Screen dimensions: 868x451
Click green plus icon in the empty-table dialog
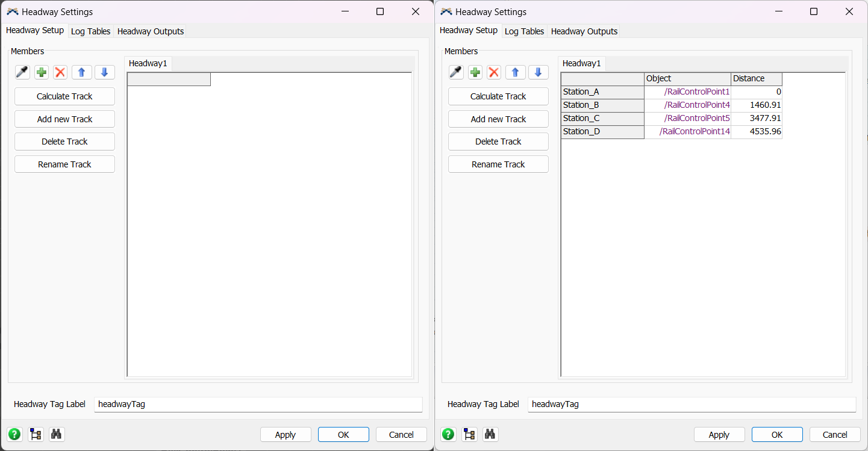(x=42, y=72)
